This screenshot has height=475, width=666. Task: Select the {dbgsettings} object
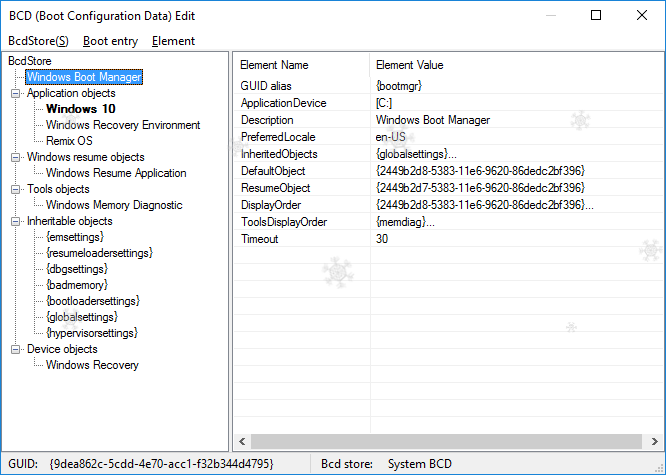[77, 269]
